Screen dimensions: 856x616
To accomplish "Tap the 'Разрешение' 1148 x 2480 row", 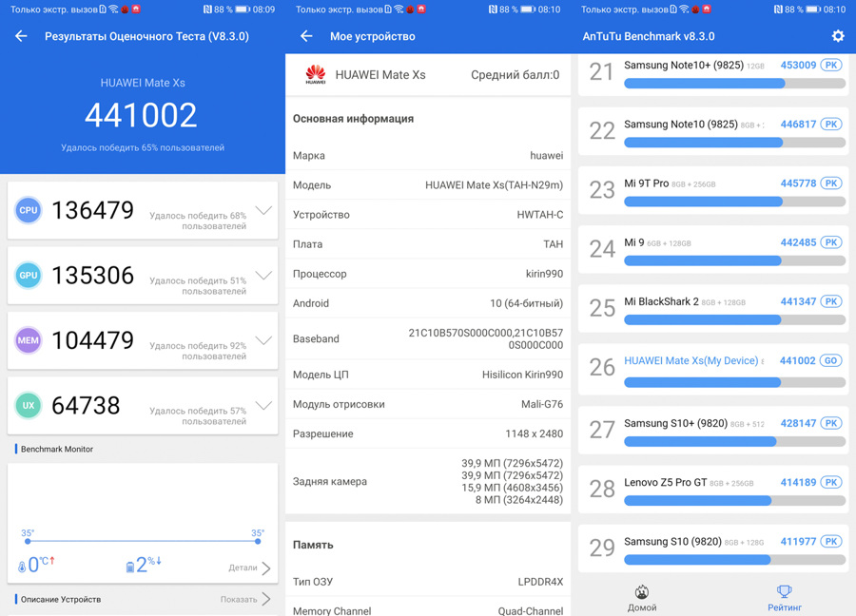I will [x=428, y=433].
